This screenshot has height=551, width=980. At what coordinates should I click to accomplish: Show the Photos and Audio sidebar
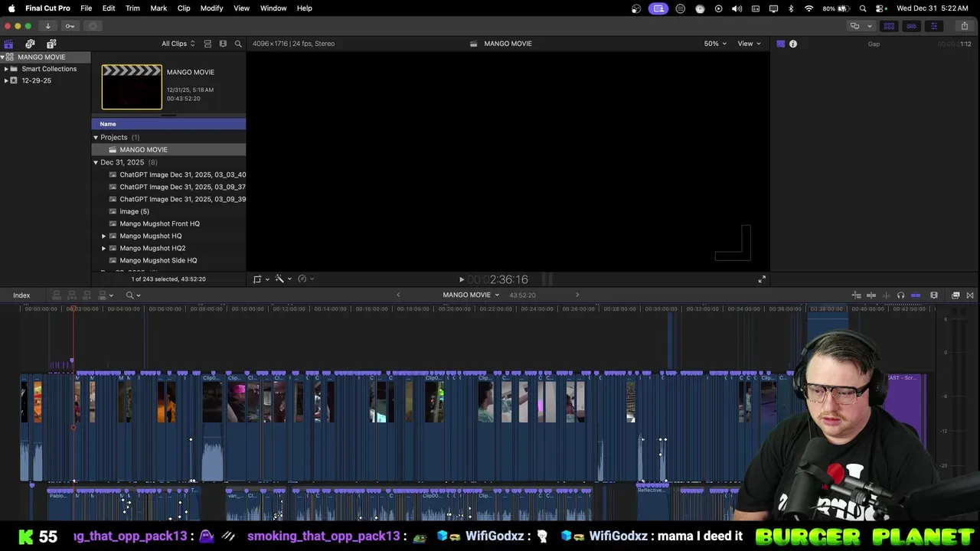pos(30,44)
